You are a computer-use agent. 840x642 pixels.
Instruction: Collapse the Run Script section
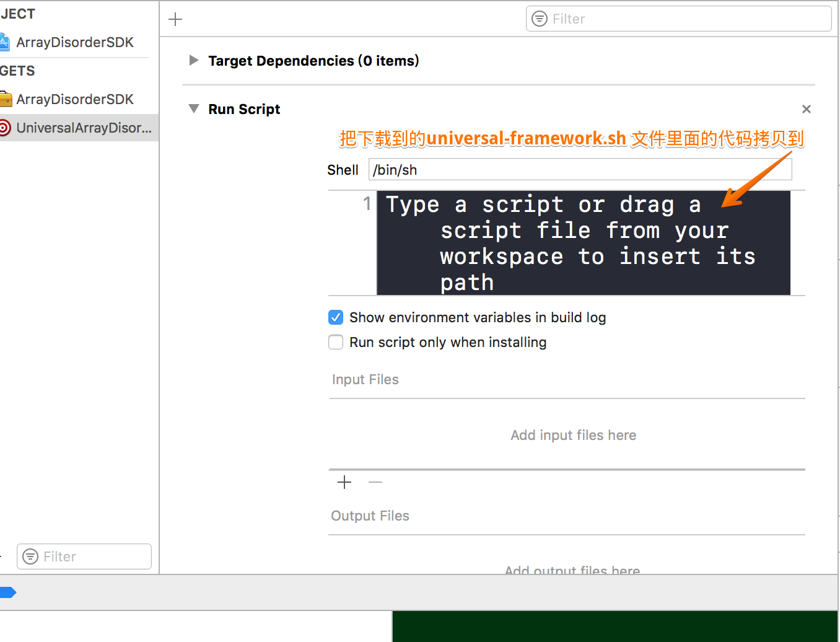(194, 109)
